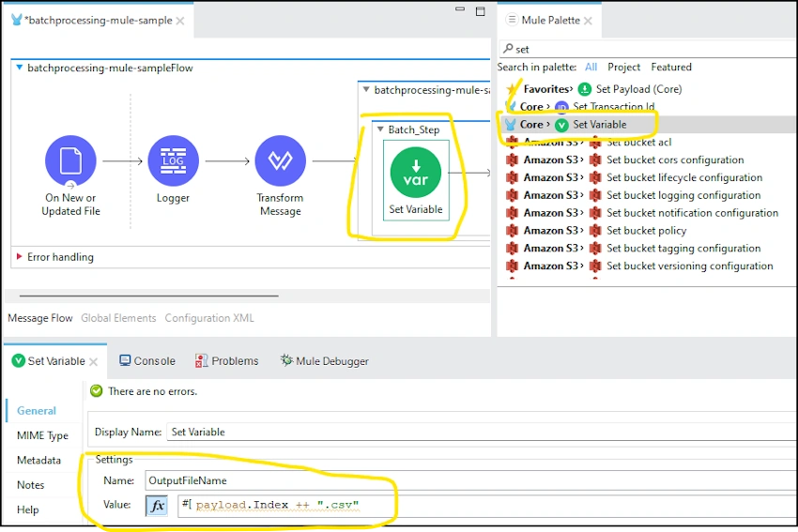Collapse the Batch_Step container
Image resolution: width=798 pixels, height=532 pixels.
380,129
